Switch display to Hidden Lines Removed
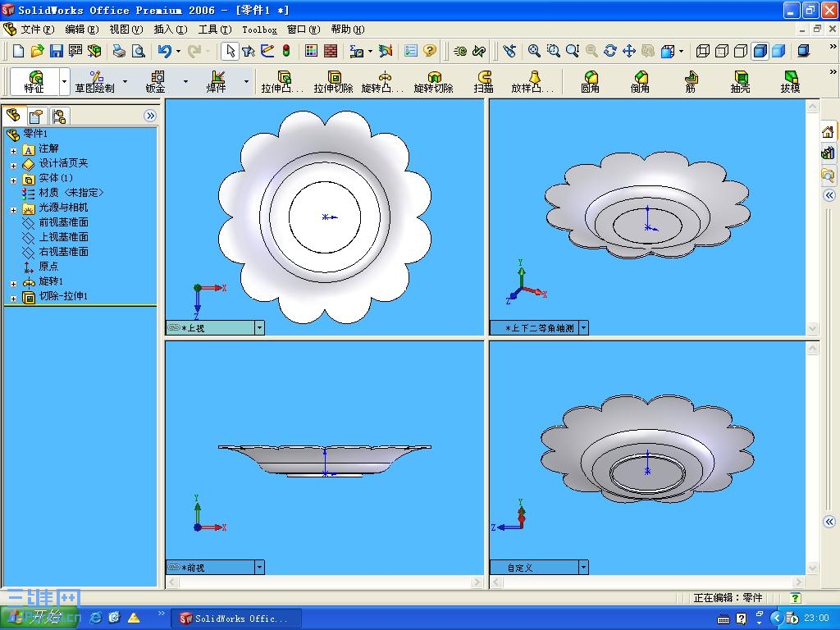This screenshot has width=840, height=630. pyautogui.click(x=741, y=51)
